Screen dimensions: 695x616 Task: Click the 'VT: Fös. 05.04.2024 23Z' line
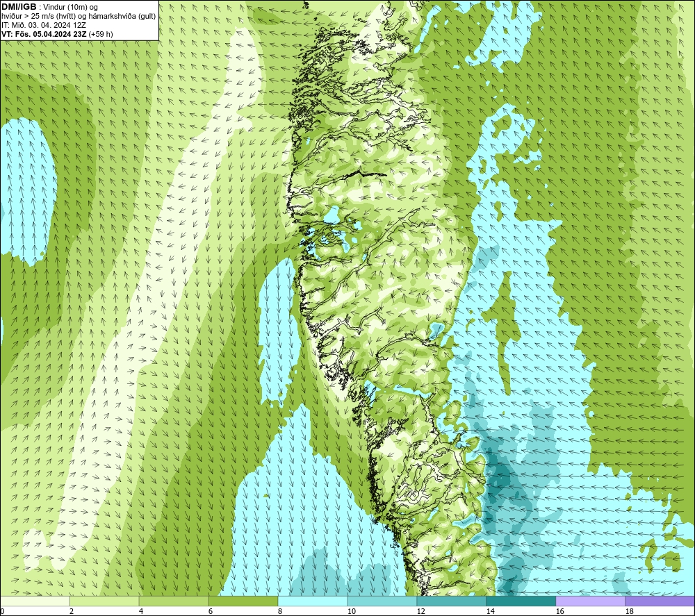point(44,34)
